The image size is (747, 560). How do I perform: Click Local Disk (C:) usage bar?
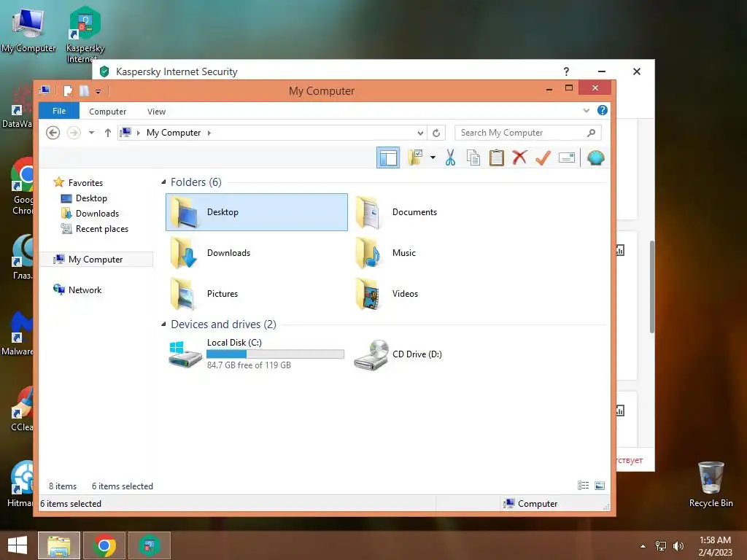pyautogui.click(x=275, y=354)
